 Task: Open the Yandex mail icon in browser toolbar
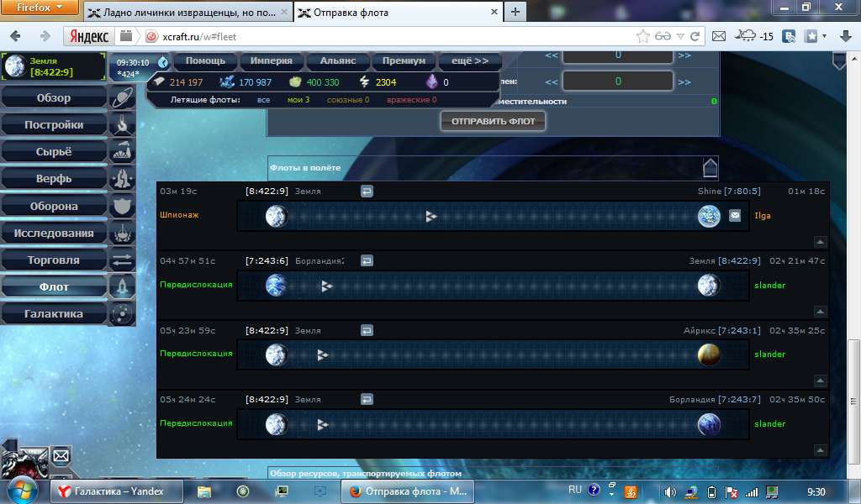click(719, 36)
